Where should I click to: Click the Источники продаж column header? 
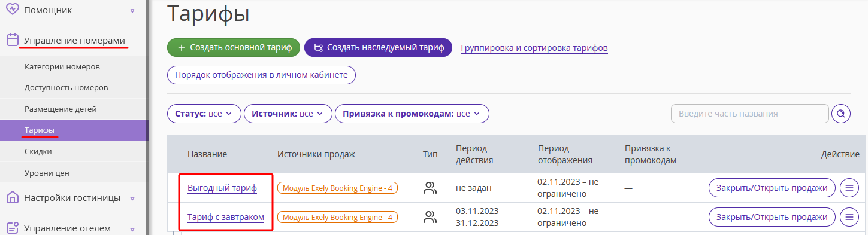tap(316, 154)
